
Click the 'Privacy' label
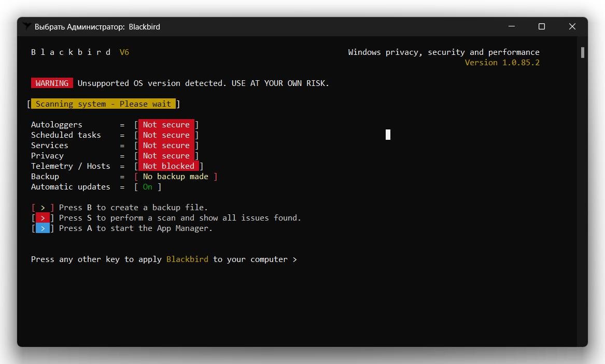click(47, 156)
